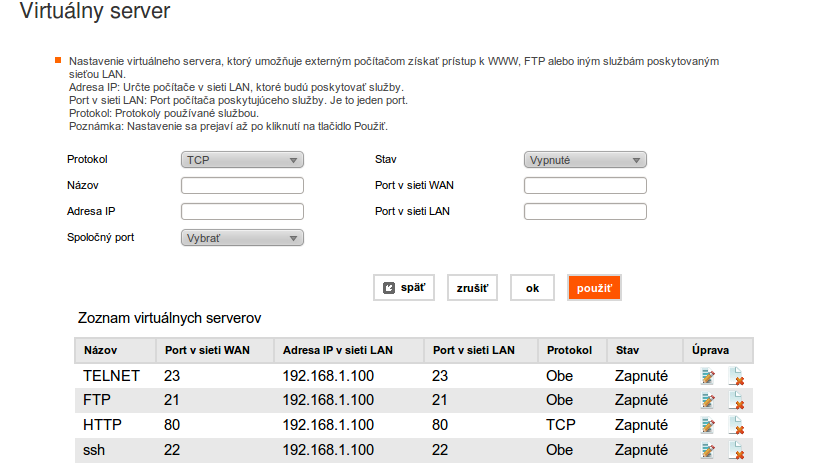Delete the TELNET virtual server entry
Screen dimensions: 816x470
736,376
